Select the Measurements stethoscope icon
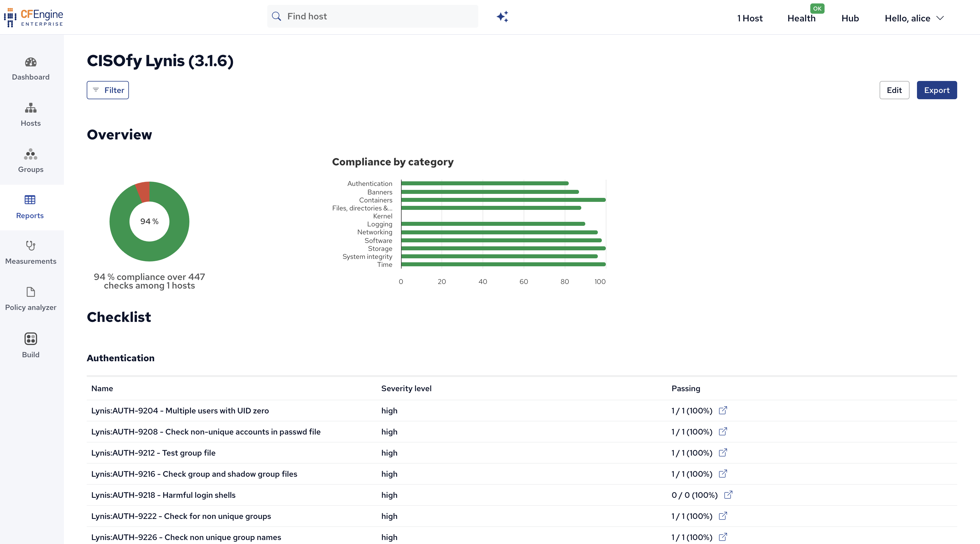Screen dimensions: 980x544 pyautogui.click(x=31, y=245)
